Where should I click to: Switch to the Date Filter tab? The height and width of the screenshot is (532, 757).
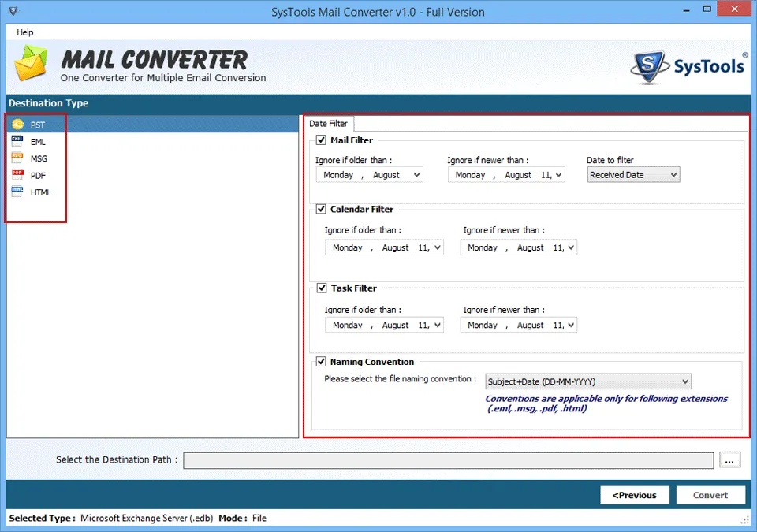[x=328, y=124]
